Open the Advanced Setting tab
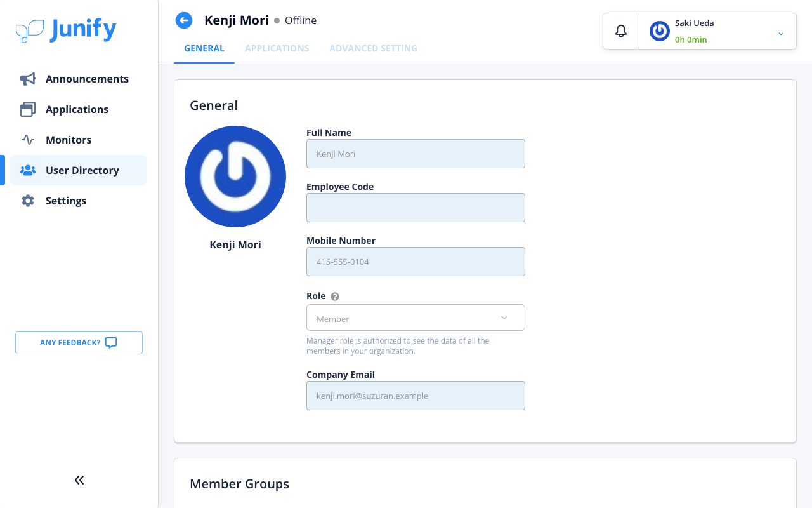The width and height of the screenshot is (812, 508). (x=373, y=48)
